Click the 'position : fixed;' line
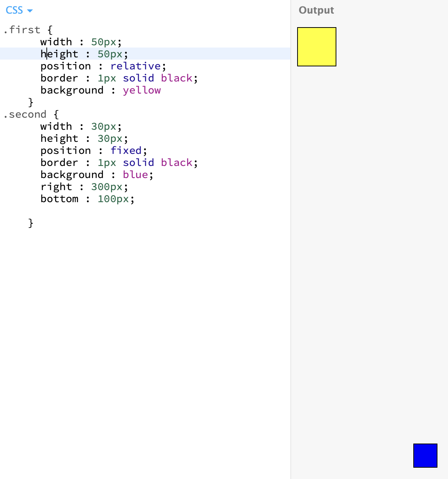This screenshot has height=479, width=448. [x=94, y=150]
